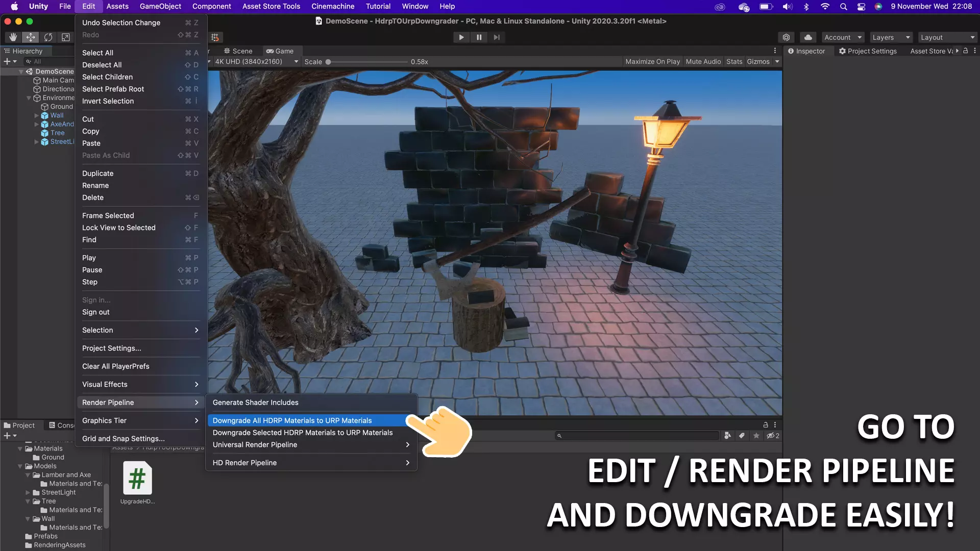
Task: Select the Scale tool in the toolbar
Action: 65,37
